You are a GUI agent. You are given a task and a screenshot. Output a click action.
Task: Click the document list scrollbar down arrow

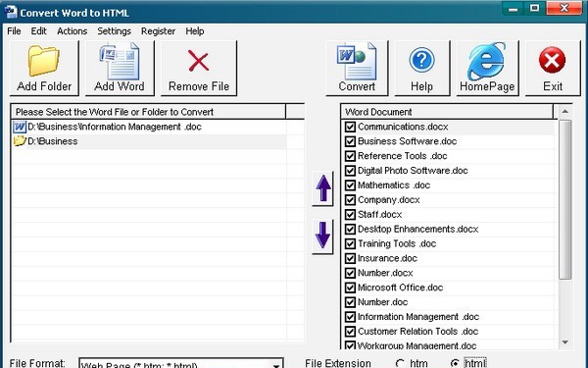(x=565, y=342)
